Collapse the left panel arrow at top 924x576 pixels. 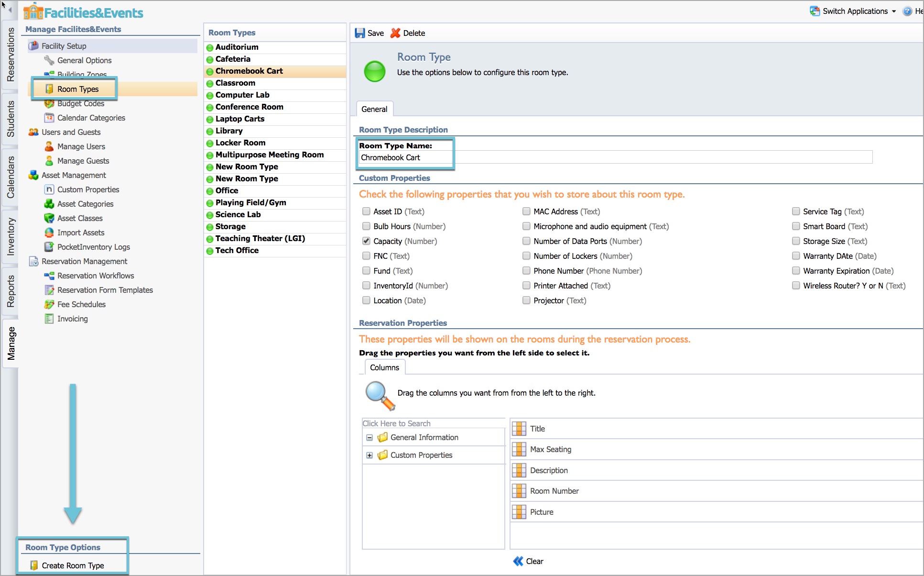click(x=10, y=10)
